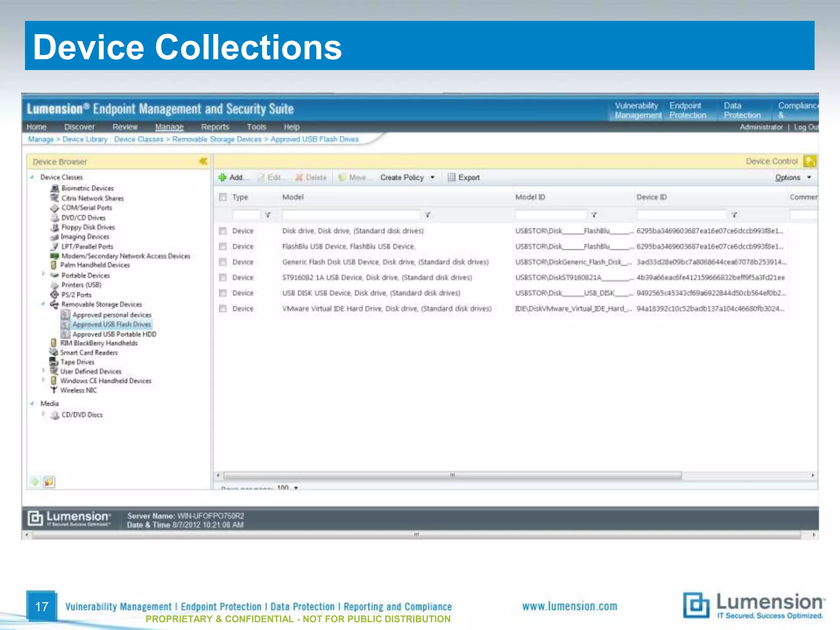This screenshot has height=630, width=840.
Task: Click the Palm Handheld Devices icon
Action: [x=54, y=265]
